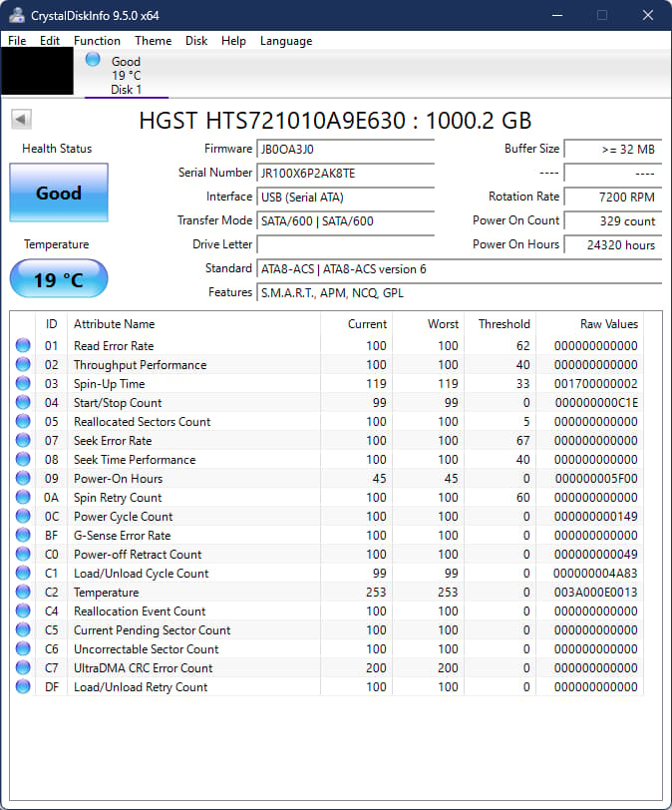The width and height of the screenshot is (672, 810).
Task: Click the status orb for Load/Unload Retry Count
Action: [x=23, y=686]
